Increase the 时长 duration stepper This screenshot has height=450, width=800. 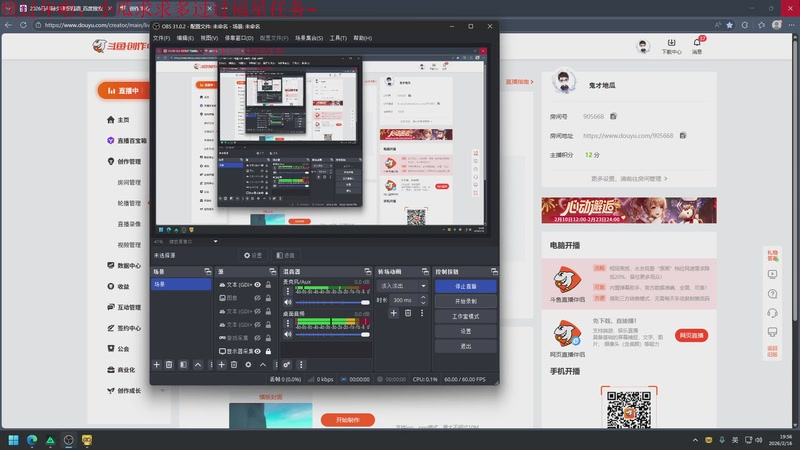click(423, 297)
